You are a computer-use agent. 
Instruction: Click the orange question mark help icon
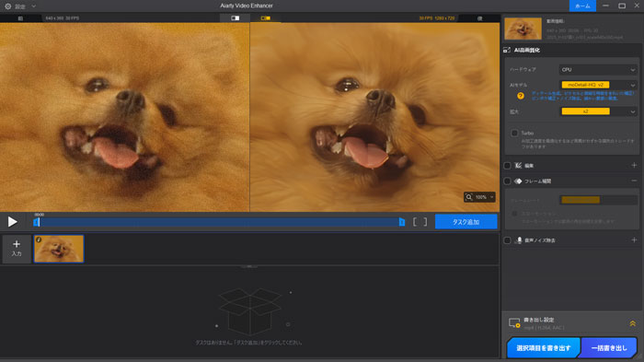click(x=521, y=96)
